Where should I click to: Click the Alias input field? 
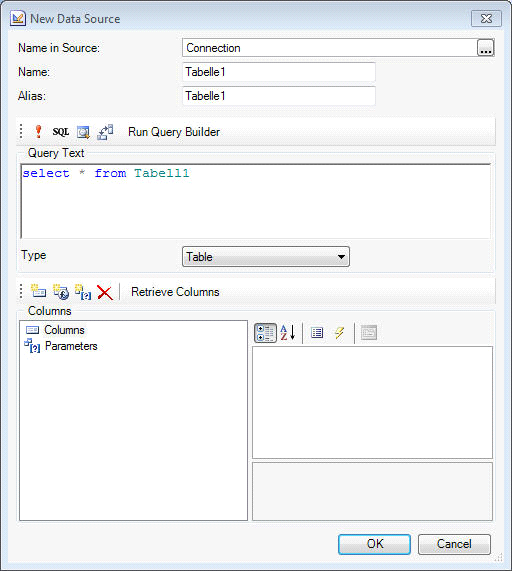click(x=279, y=96)
